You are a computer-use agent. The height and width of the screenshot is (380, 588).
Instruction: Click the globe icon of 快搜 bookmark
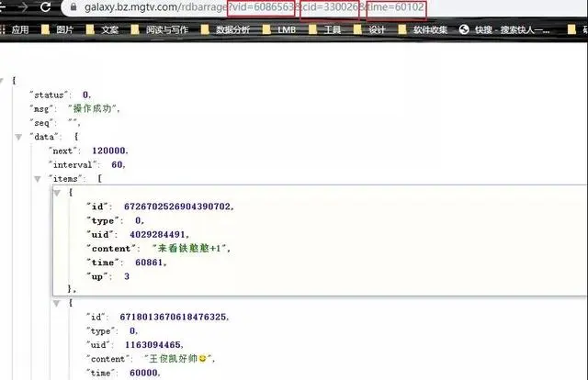(x=464, y=29)
